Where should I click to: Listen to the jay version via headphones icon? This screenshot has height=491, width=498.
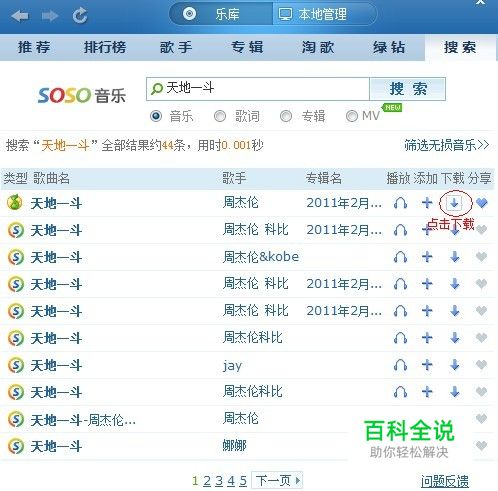point(400,365)
